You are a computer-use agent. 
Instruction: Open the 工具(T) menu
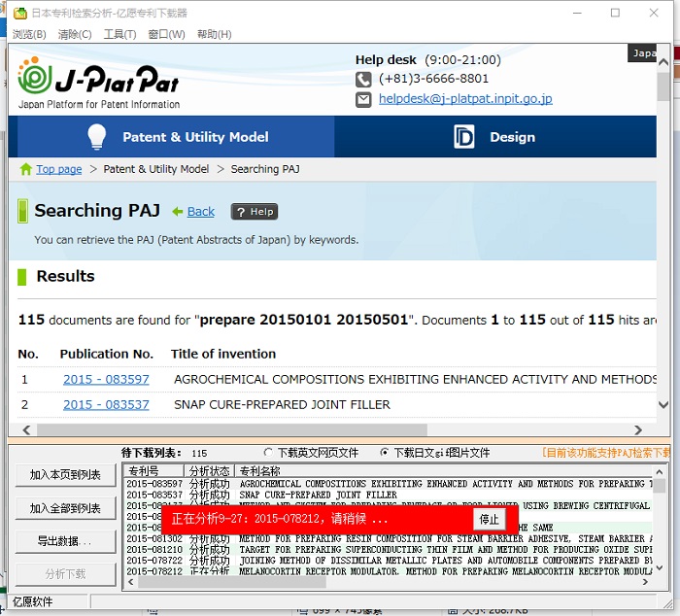click(x=119, y=34)
